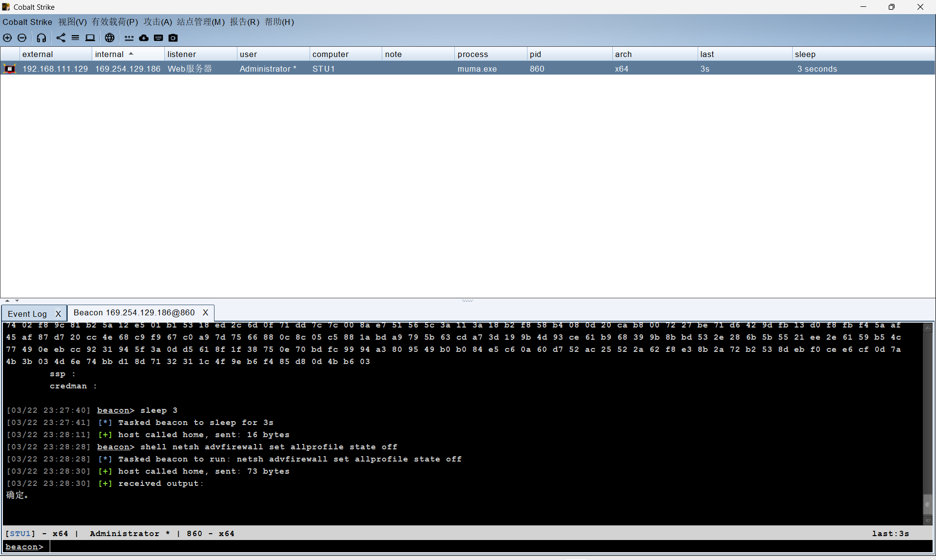Sort sessions by process column header
Viewport: 936px width, 560px height.
tap(491, 54)
